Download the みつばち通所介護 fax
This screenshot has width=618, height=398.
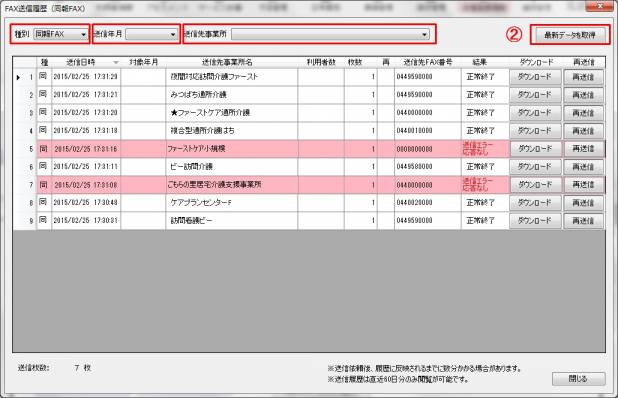(x=535, y=95)
